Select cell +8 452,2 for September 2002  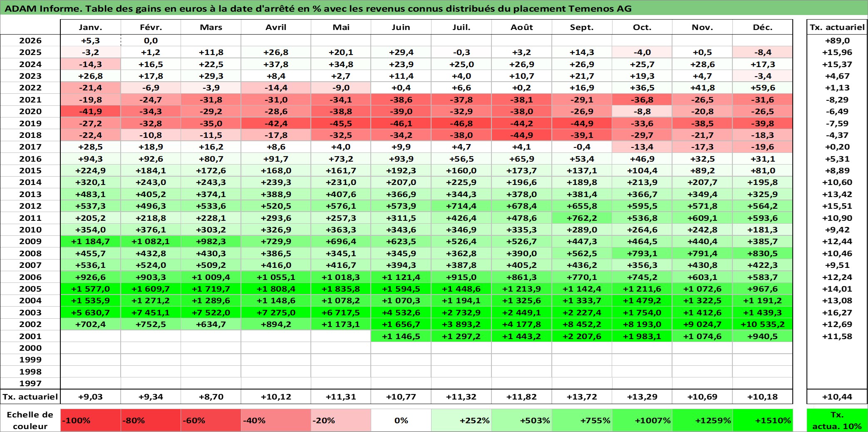coord(582,324)
